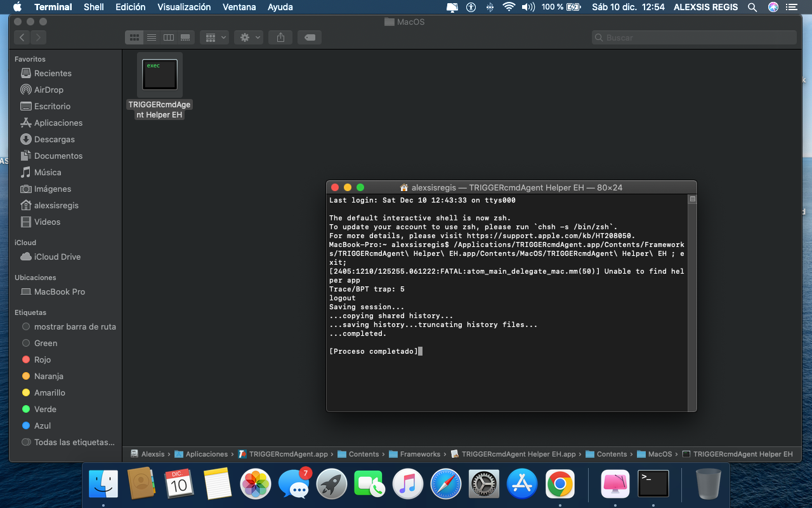The image size is (812, 508).
Task: Open Aplicaciones in Finder sidebar
Action: 58,123
